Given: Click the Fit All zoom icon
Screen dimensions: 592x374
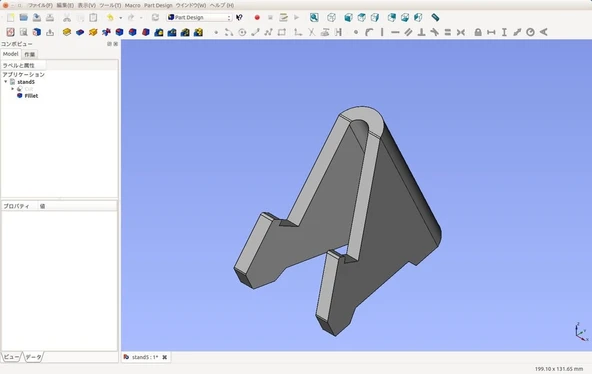Looking at the screenshot, I should 314,17.
